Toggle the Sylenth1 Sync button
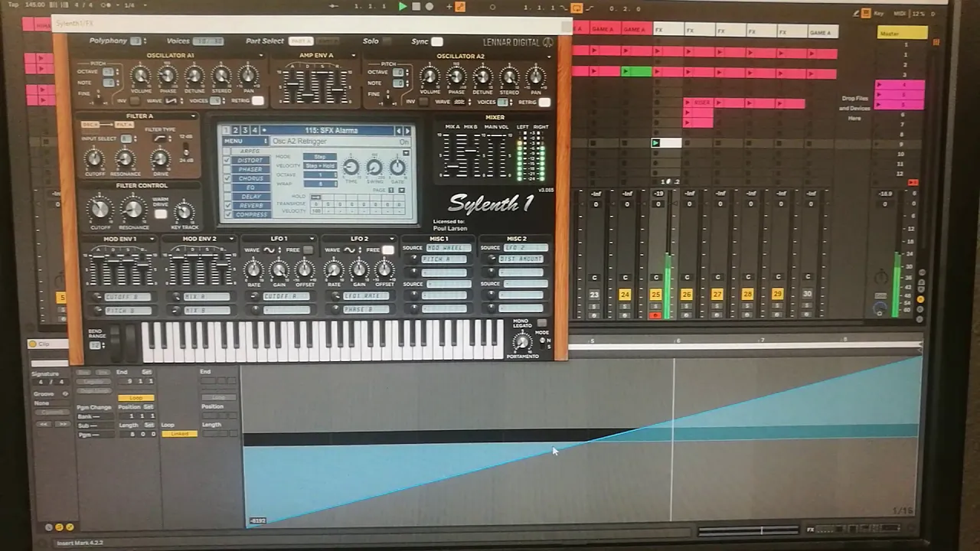Screen dimensions: 980x551 pos(436,41)
